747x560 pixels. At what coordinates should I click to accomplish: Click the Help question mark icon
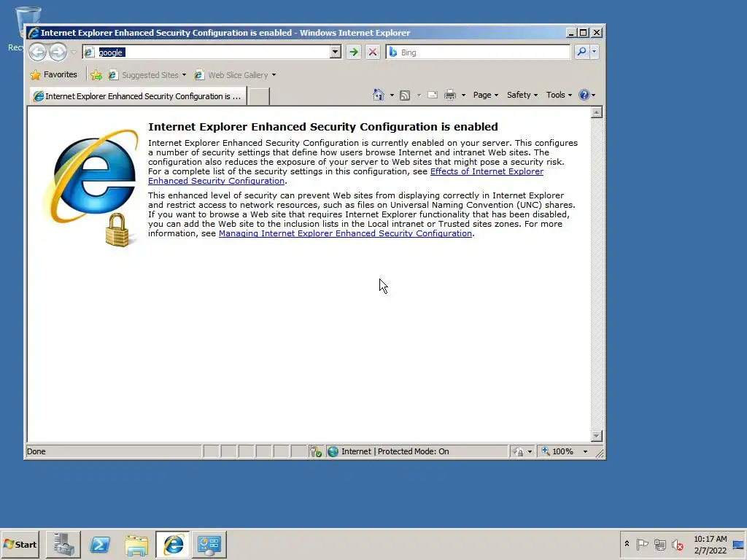point(584,95)
